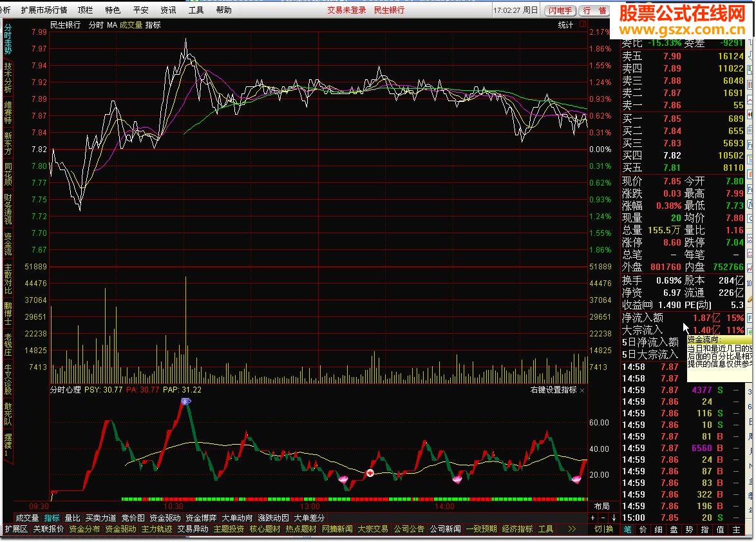756x542 pixels.
Task: Click the small window icon beside 统计
Action: [x=582, y=24]
